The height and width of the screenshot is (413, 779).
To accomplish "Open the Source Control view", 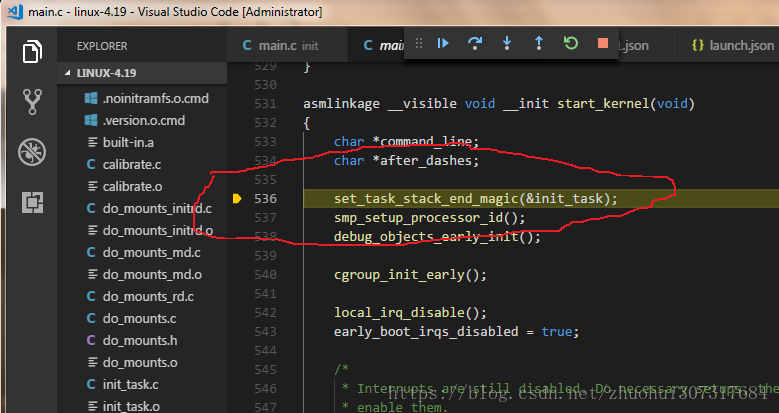I will point(32,102).
